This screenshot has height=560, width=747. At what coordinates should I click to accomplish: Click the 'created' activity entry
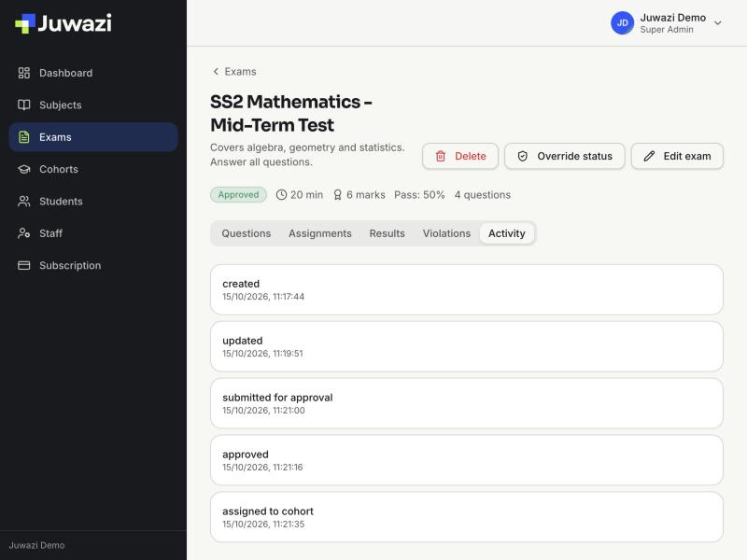(466, 289)
